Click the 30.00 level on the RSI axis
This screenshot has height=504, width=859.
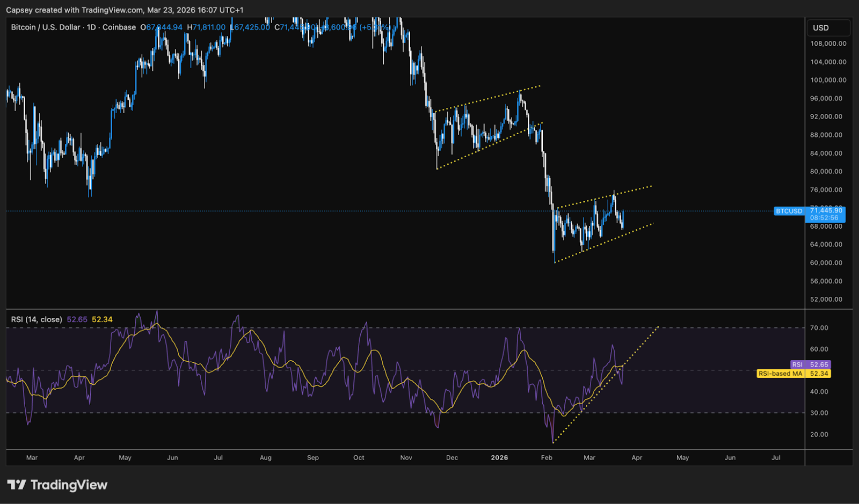(819, 413)
